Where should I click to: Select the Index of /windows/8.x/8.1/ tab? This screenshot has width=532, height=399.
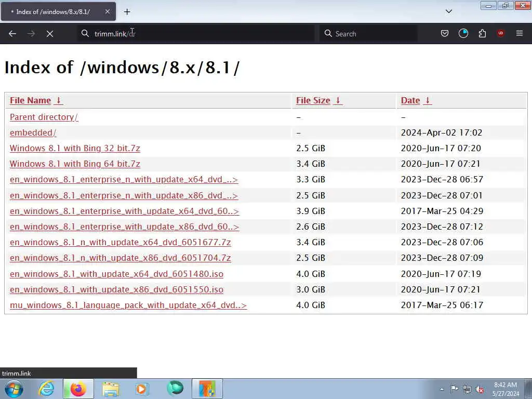point(58,11)
